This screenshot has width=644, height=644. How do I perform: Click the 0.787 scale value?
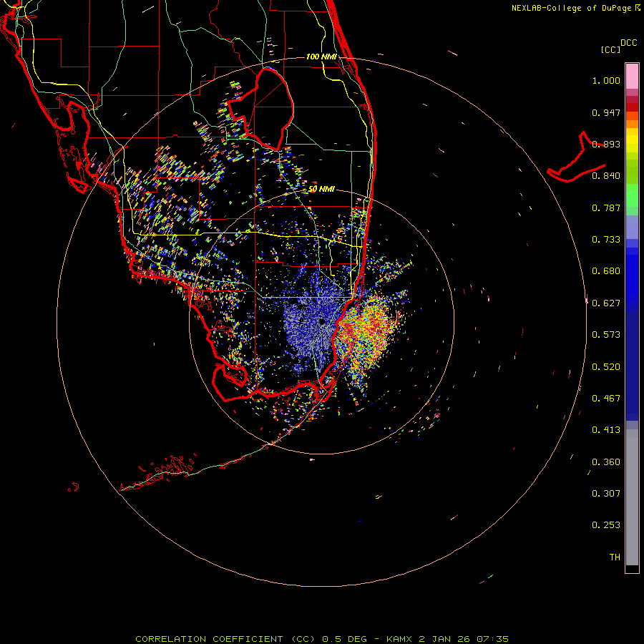pyautogui.click(x=606, y=208)
